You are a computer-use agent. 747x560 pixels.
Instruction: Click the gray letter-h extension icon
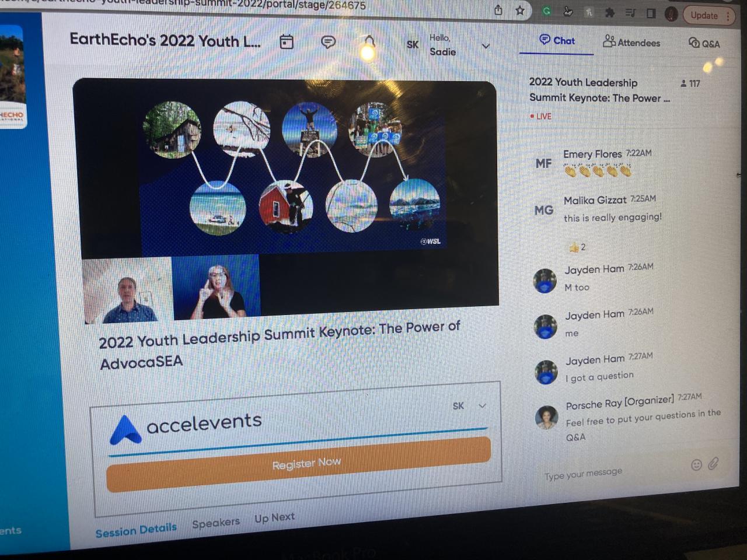coord(589,12)
